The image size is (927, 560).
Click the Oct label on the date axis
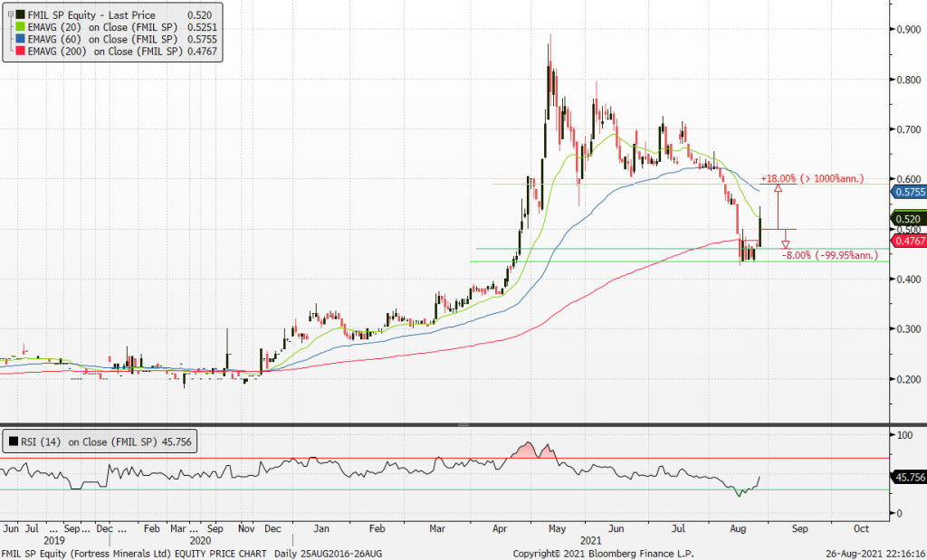[862, 528]
